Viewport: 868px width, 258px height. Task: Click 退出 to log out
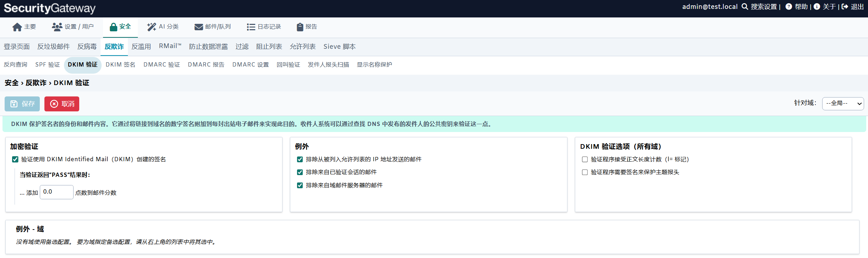click(x=857, y=7)
